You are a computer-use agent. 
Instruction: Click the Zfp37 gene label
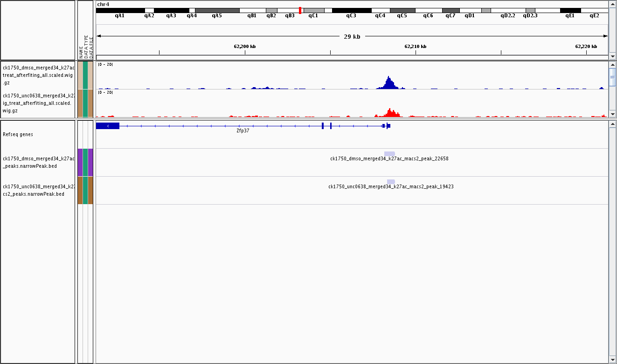[x=243, y=131]
